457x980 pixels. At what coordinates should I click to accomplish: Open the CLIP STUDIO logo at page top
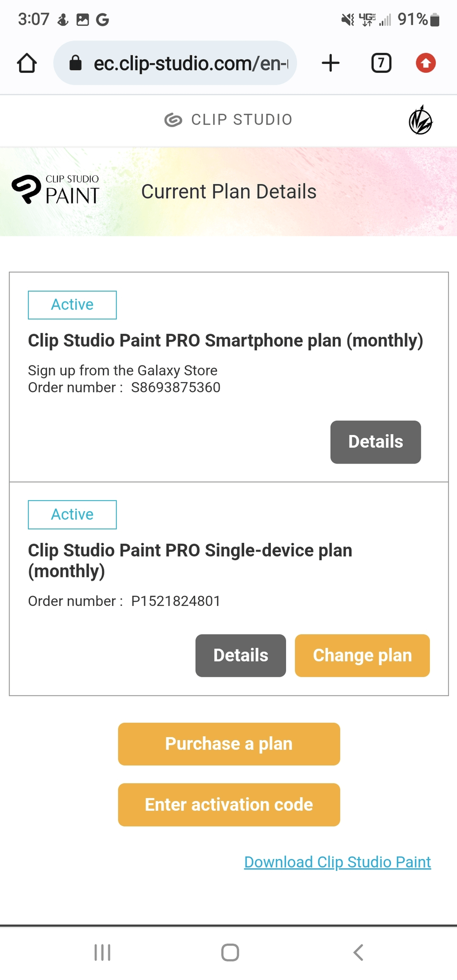click(228, 119)
